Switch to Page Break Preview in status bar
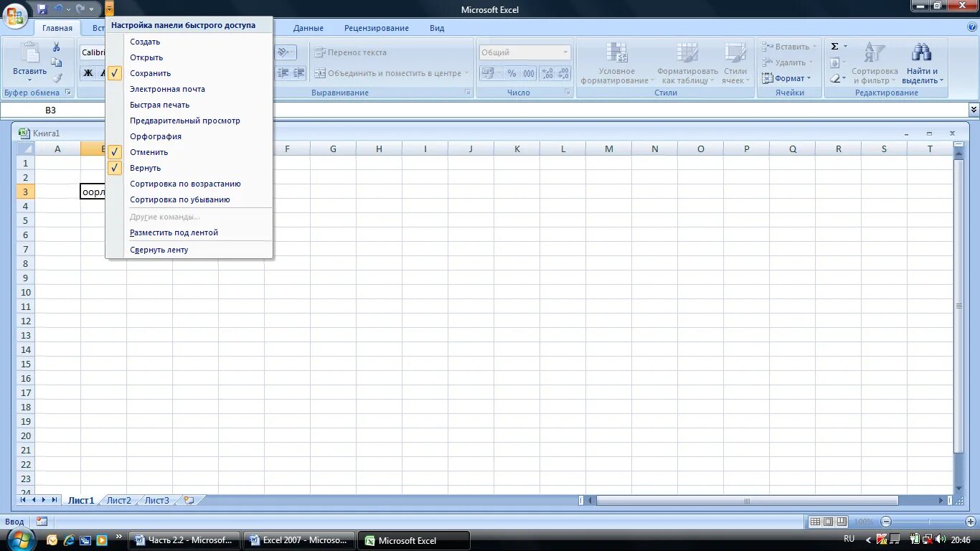Viewport: 980px width, 551px height. pyautogui.click(x=842, y=522)
